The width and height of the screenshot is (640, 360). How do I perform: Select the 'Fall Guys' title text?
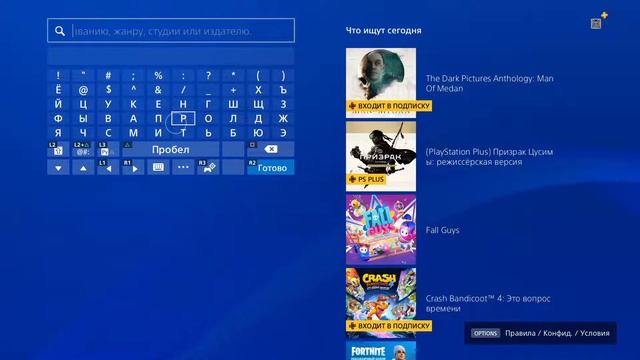click(x=442, y=230)
